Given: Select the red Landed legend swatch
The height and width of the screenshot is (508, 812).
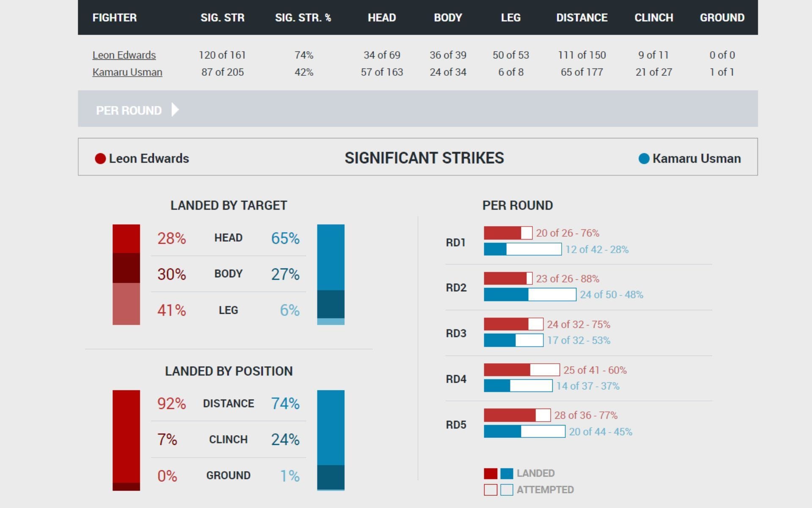Looking at the screenshot, I should pos(491,473).
